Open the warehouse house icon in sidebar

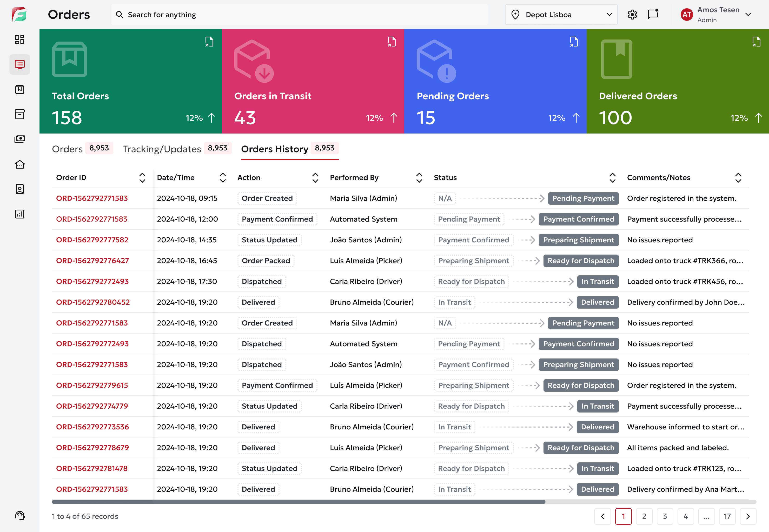pyautogui.click(x=20, y=164)
